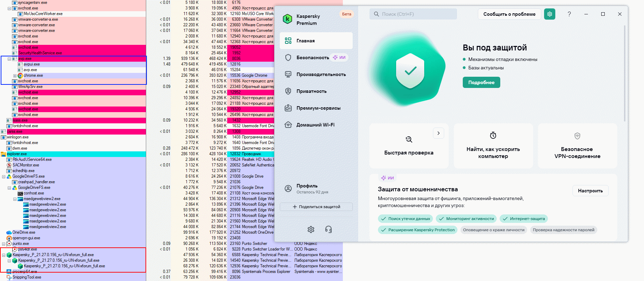The height and width of the screenshot is (281, 644).
Task: Select the lsass.exe process row
Action: pyautogui.click(x=73, y=120)
